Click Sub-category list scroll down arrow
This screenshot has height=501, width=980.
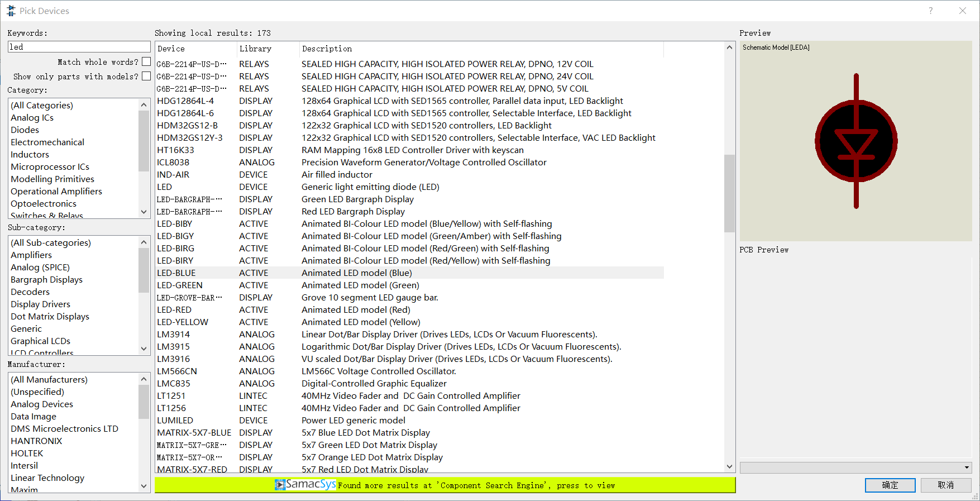pos(144,349)
